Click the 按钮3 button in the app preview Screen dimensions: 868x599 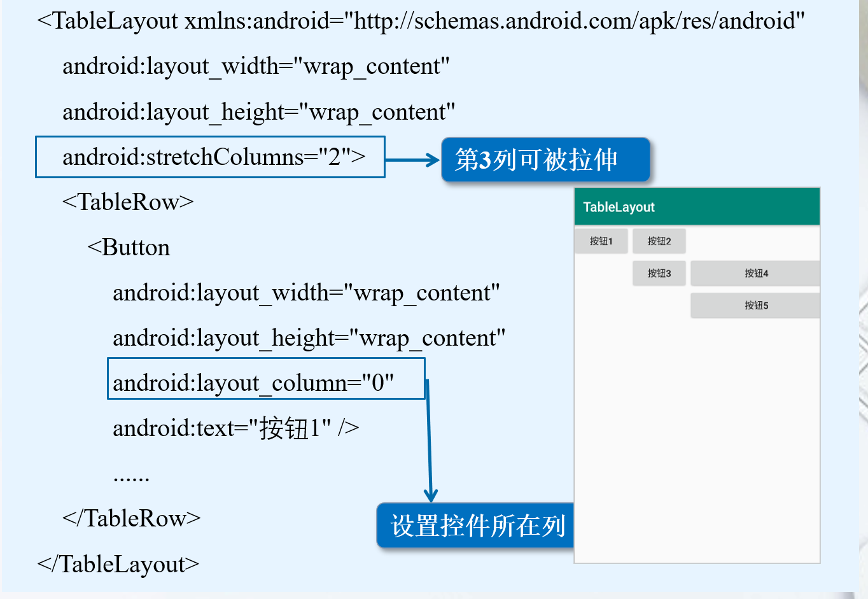(659, 273)
